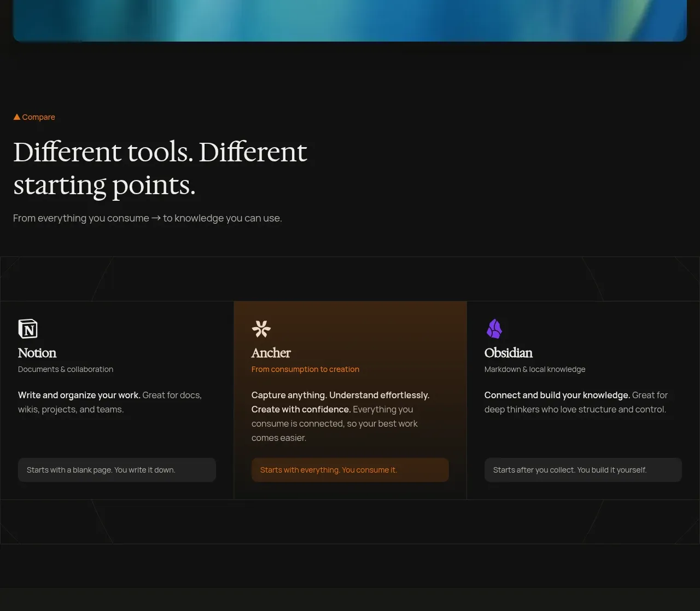The height and width of the screenshot is (611, 700).
Task: Click "Documents & collaboration" tagline
Action: (x=66, y=369)
